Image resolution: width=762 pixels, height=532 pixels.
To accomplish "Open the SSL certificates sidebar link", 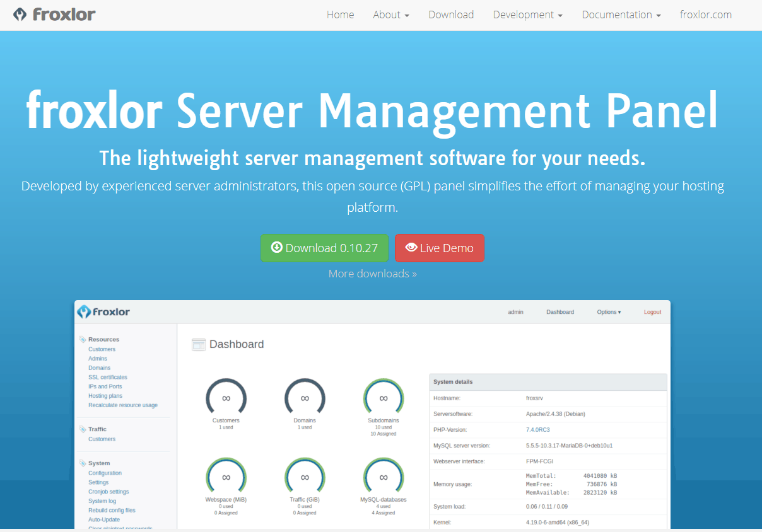I will (108, 378).
